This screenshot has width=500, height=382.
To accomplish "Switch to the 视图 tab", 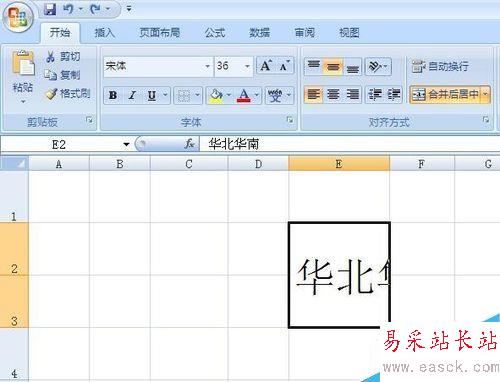I will [x=349, y=33].
